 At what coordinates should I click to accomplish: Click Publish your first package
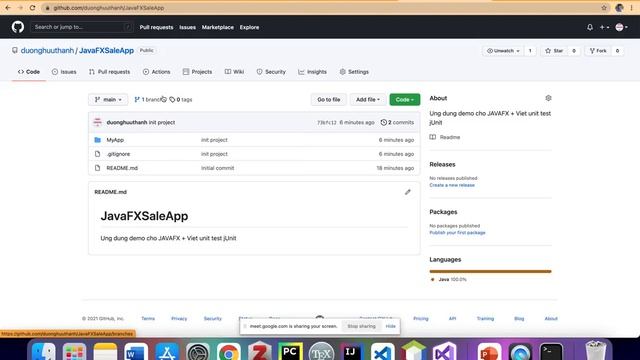coord(457,233)
